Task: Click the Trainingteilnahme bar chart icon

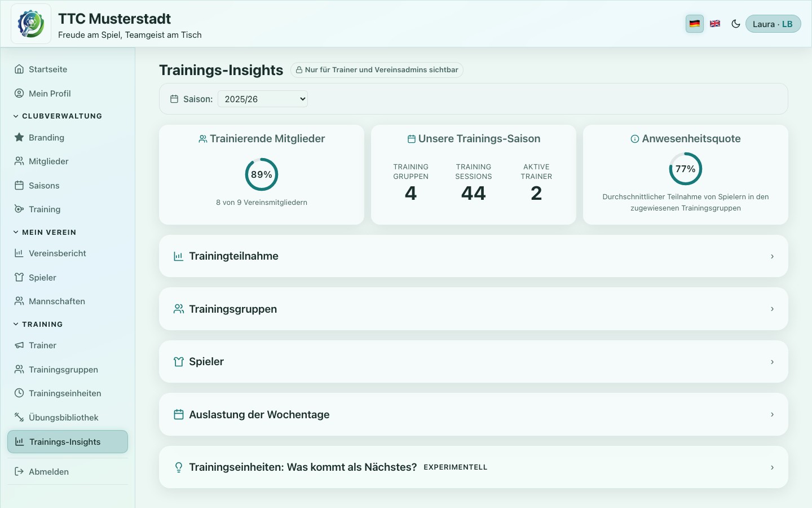Action: 179,256
